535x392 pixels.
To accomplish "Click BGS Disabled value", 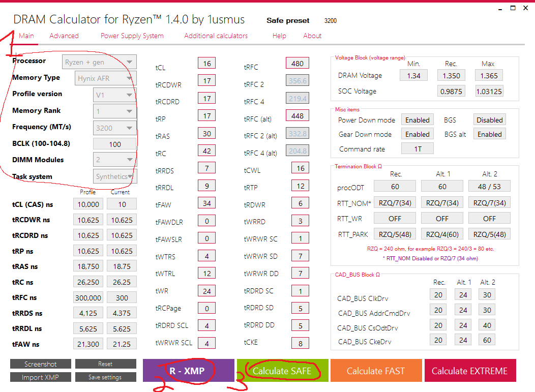I will (x=490, y=120).
